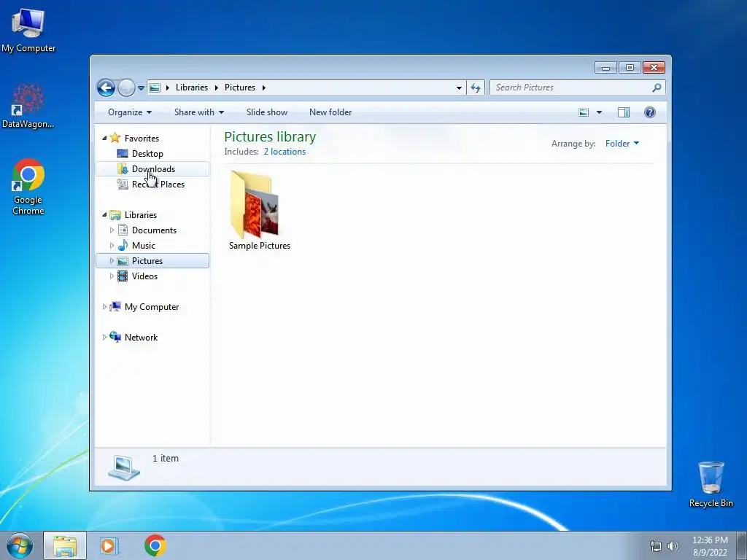Viewport: 747px width, 560px height.
Task: Open the Arrange by Folder dropdown
Action: pos(622,144)
